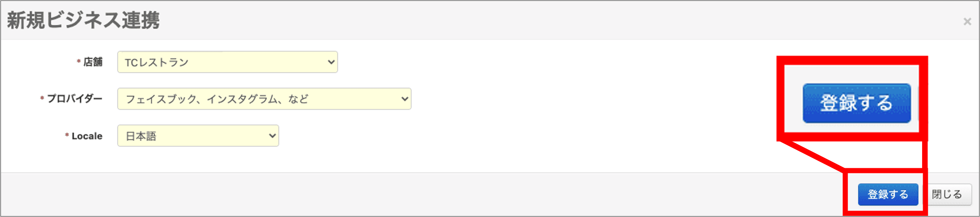Click the chevron arrow on the Locale select

tap(272, 136)
